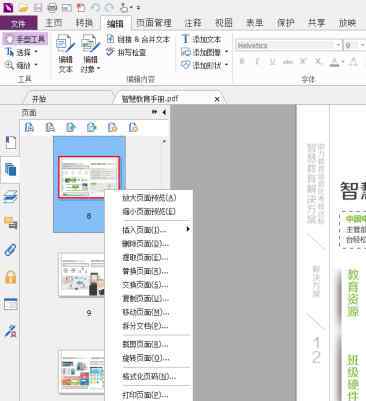Switch to the 主页 home ribbon tab
Viewport: 366px width, 401px height.
pos(53,23)
